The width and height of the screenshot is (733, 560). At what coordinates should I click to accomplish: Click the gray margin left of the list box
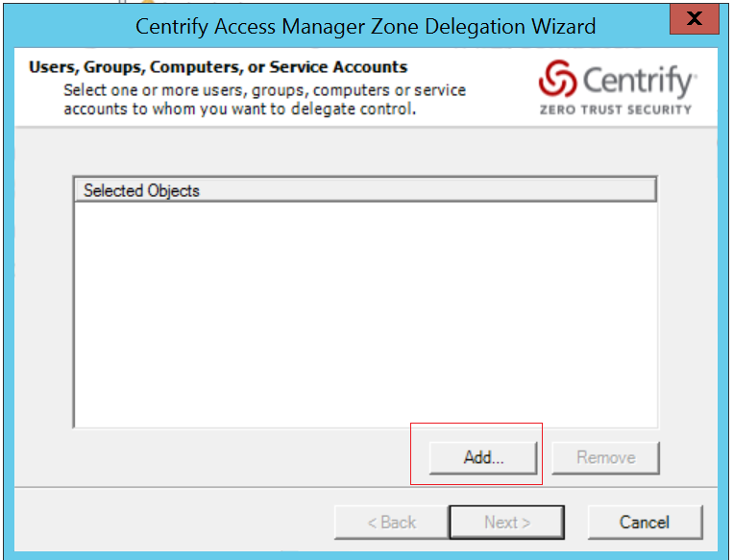[x=43, y=307]
